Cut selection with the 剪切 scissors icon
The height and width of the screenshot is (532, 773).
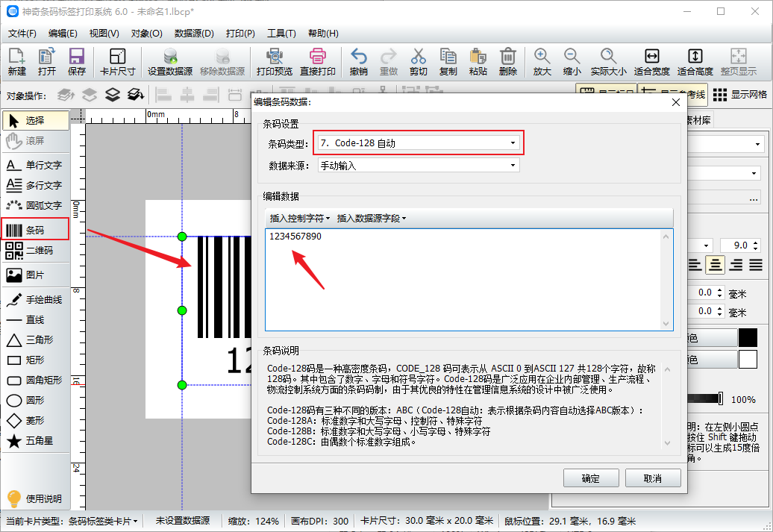click(418, 62)
